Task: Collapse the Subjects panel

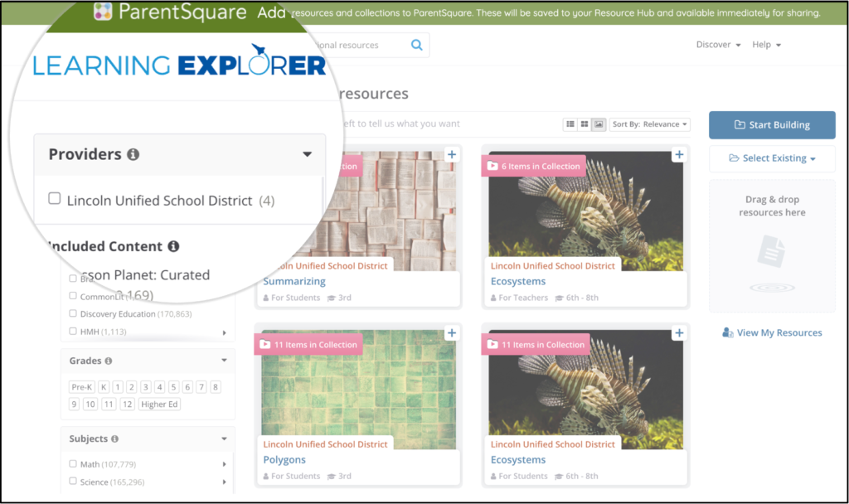Action: point(224,439)
